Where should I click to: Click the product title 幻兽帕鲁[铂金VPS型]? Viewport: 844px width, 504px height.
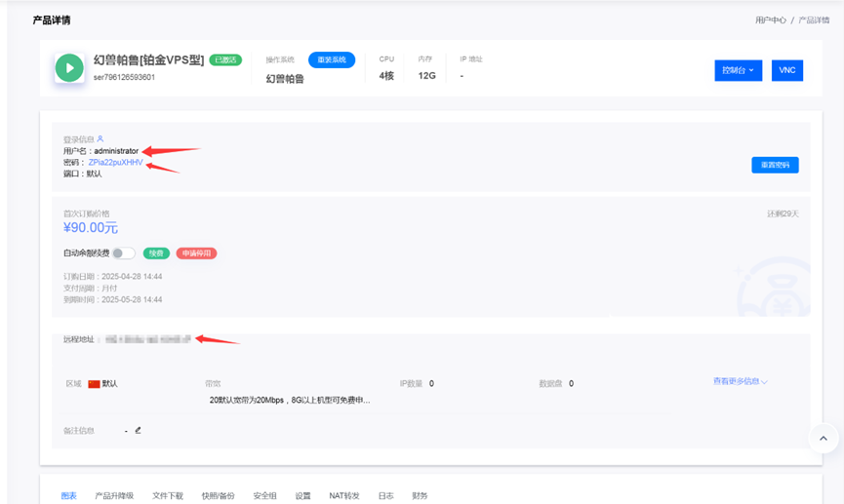[148, 60]
